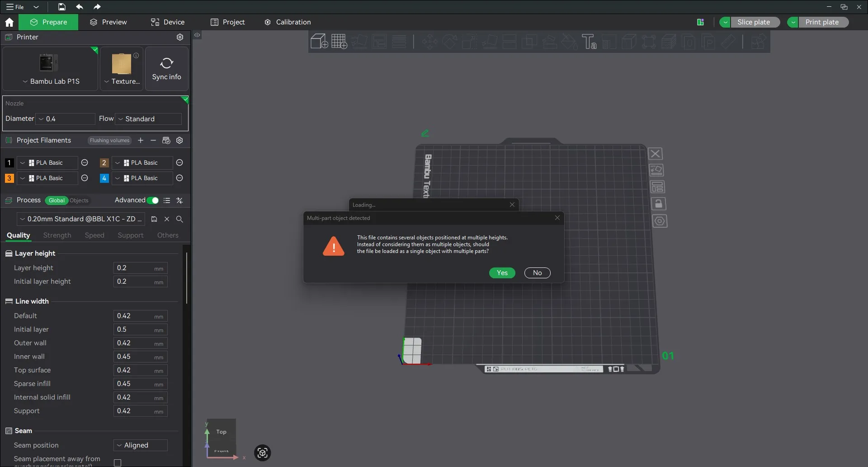
Task: Click the camera view reset icon
Action: point(262,453)
